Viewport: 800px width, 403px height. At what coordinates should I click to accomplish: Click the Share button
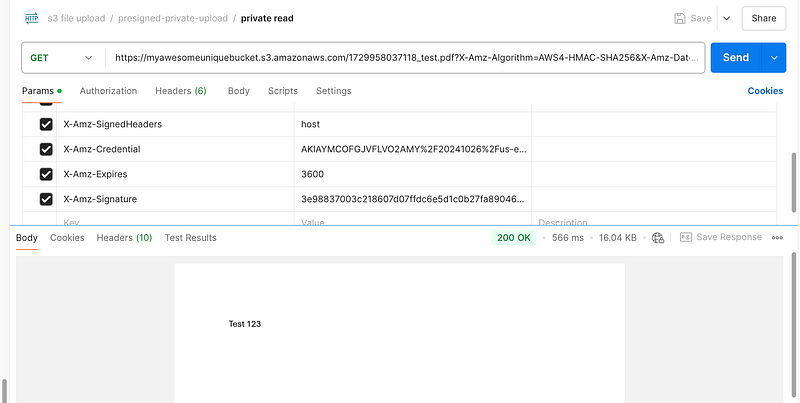764,18
